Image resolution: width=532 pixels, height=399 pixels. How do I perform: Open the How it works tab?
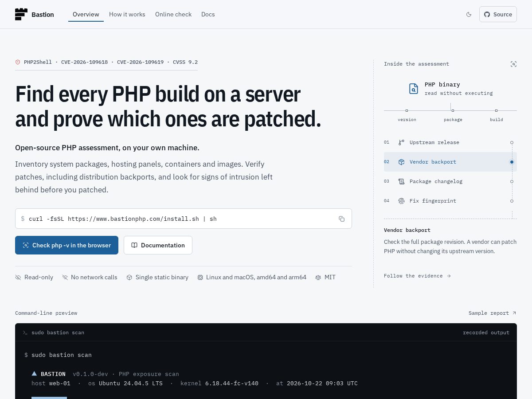(x=127, y=14)
